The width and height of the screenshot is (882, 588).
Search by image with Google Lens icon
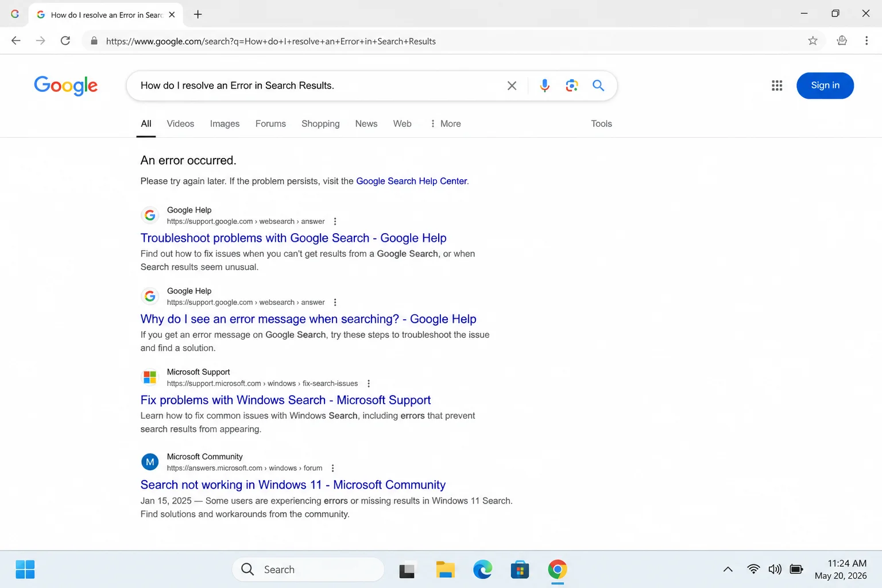point(571,86)
